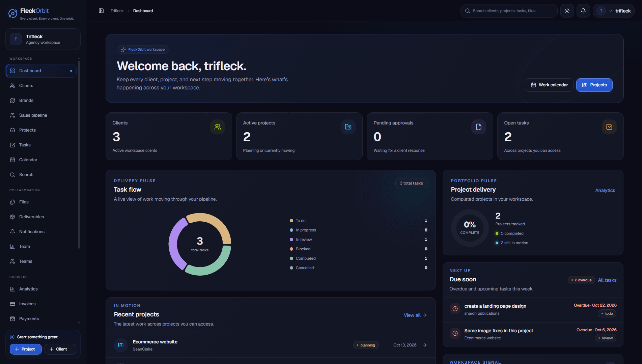Click the plus Client button in sidebar
The height and width of the screenshot is (364, 642).
click(x=60, y=349)
